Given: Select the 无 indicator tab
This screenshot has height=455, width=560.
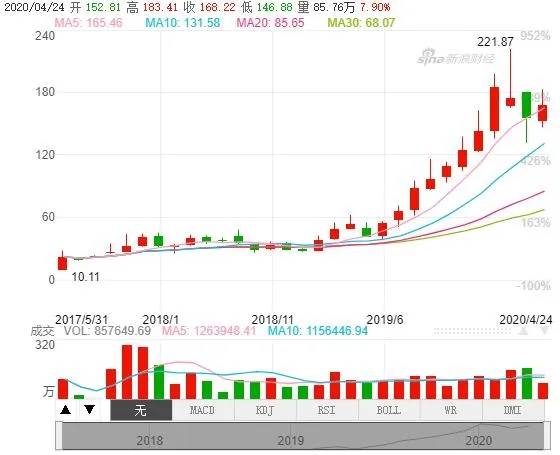Looking at the screenshot, I should [x=141, y=410].
